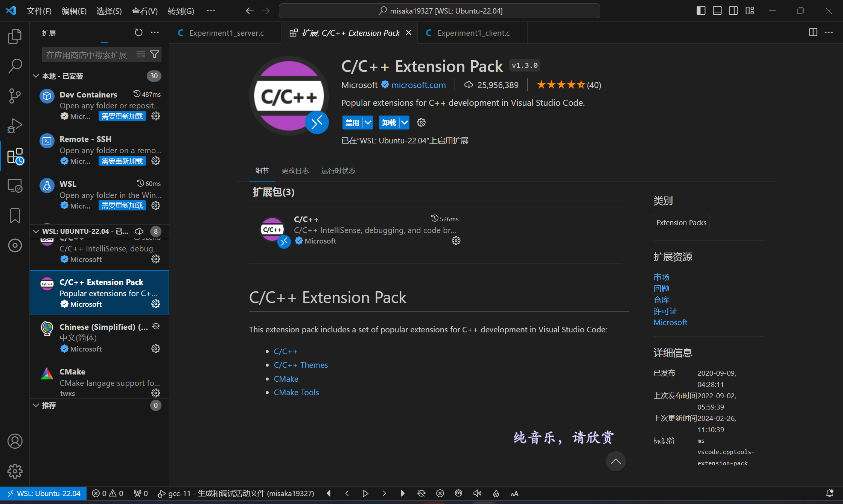Open errors and warnings status item

click(x=108, y=493)
